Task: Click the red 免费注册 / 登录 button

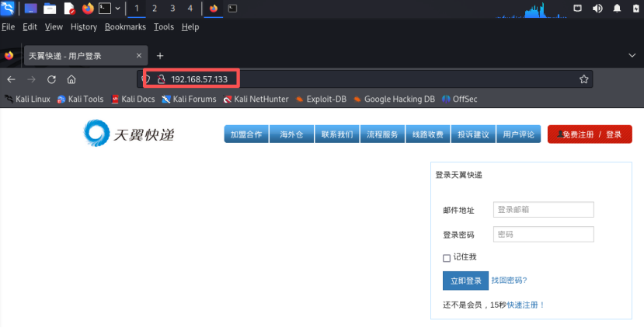Action: [590, 134]
